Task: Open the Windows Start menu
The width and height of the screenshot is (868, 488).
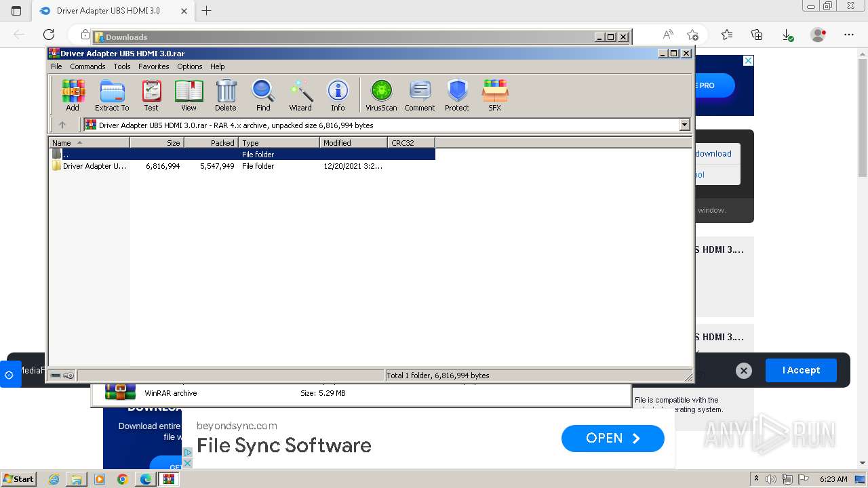Action: point(18,479)
